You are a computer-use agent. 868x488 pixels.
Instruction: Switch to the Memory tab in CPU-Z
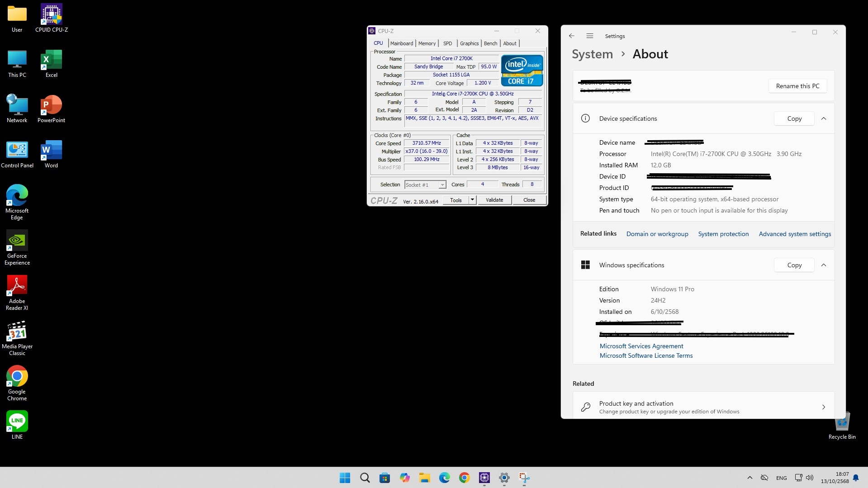(x=427, y=43)
